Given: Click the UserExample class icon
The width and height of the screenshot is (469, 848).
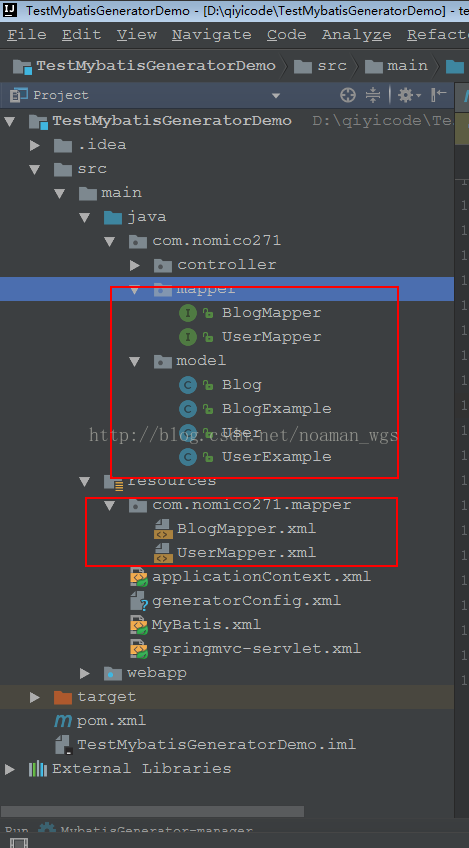Looking at the screenshot, I should click(x=188, y=457).
